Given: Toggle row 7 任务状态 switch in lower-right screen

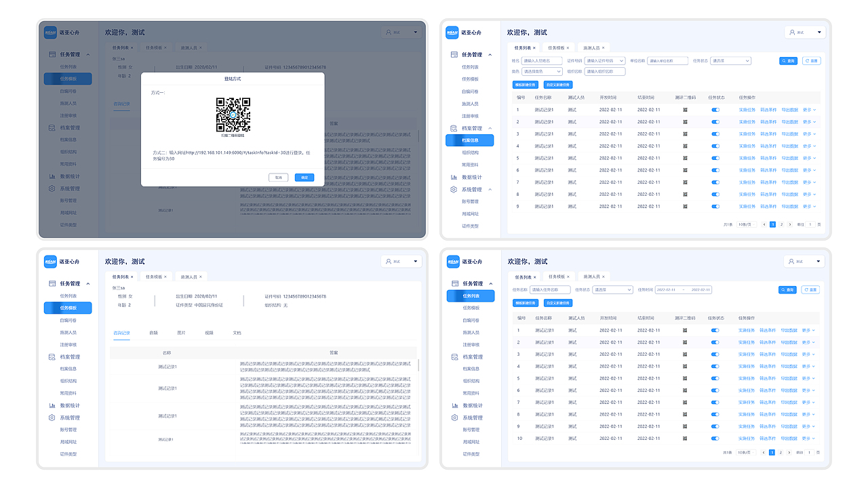Looking at the screenshot, I should [715, 403].
